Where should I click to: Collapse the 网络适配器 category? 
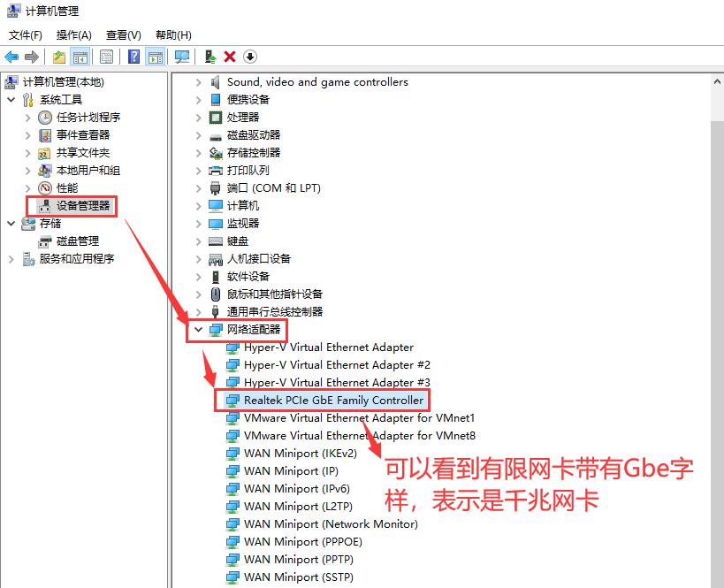(x=198, y=329)
